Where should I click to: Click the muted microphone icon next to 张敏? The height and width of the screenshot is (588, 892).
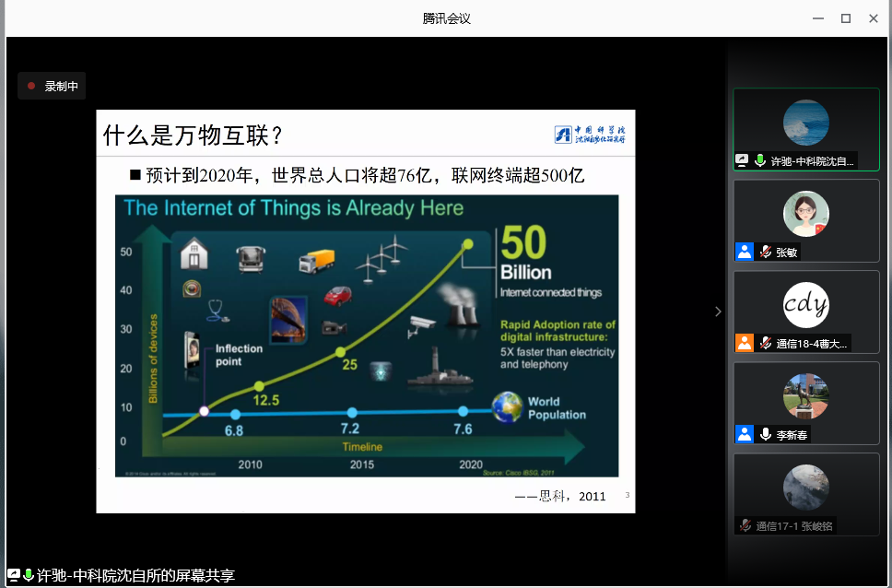(764, 252)
